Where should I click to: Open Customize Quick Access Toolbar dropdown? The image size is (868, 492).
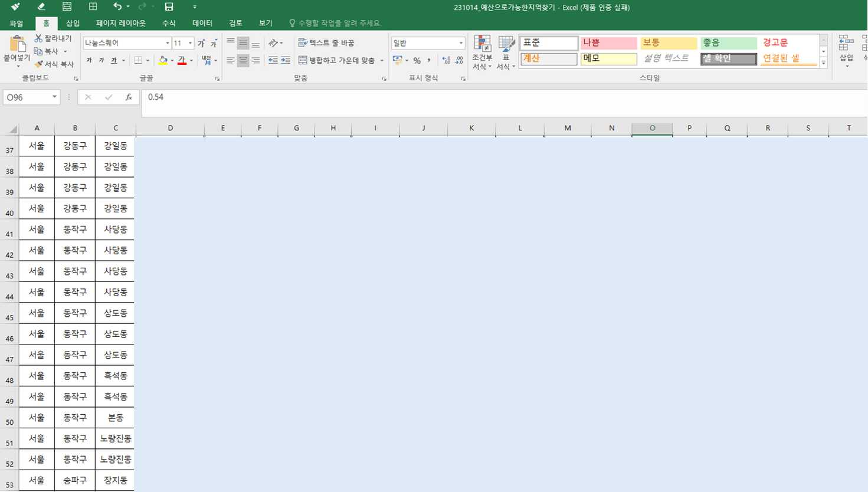(195, 6)
